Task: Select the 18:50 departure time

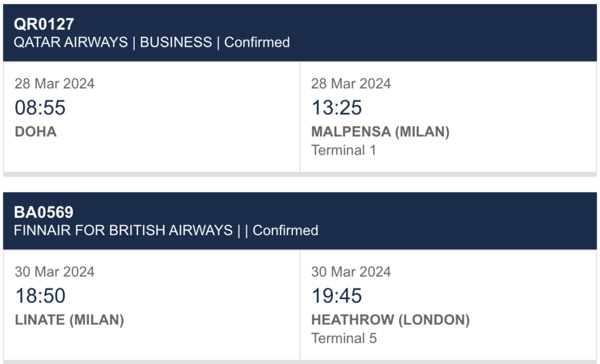Action: tap(40, 296)
